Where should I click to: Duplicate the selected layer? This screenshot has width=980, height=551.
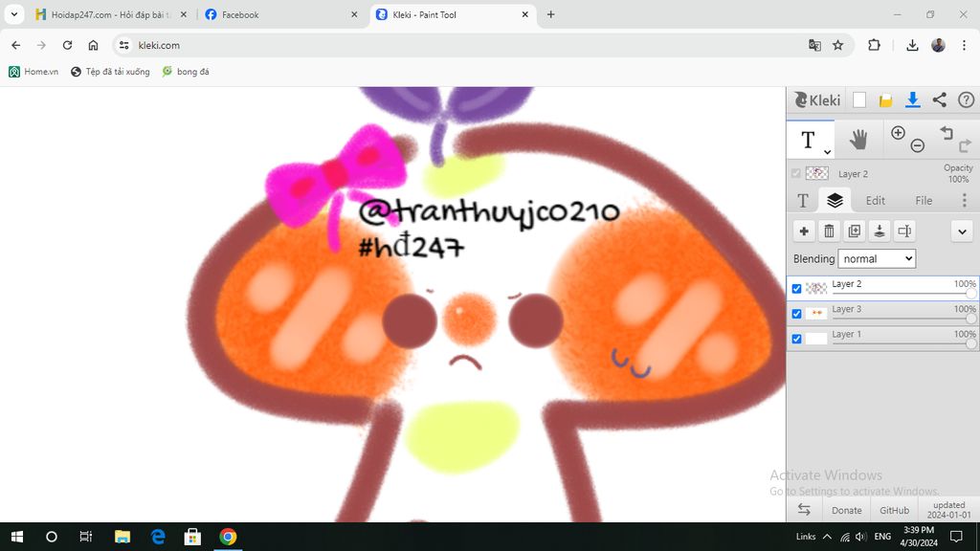pyautogui.click(x=854, y=231)
